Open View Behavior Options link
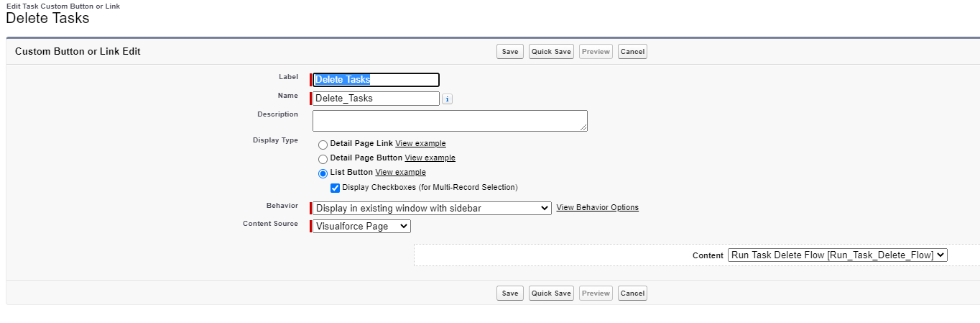The image size is (980, 323). 597,208
